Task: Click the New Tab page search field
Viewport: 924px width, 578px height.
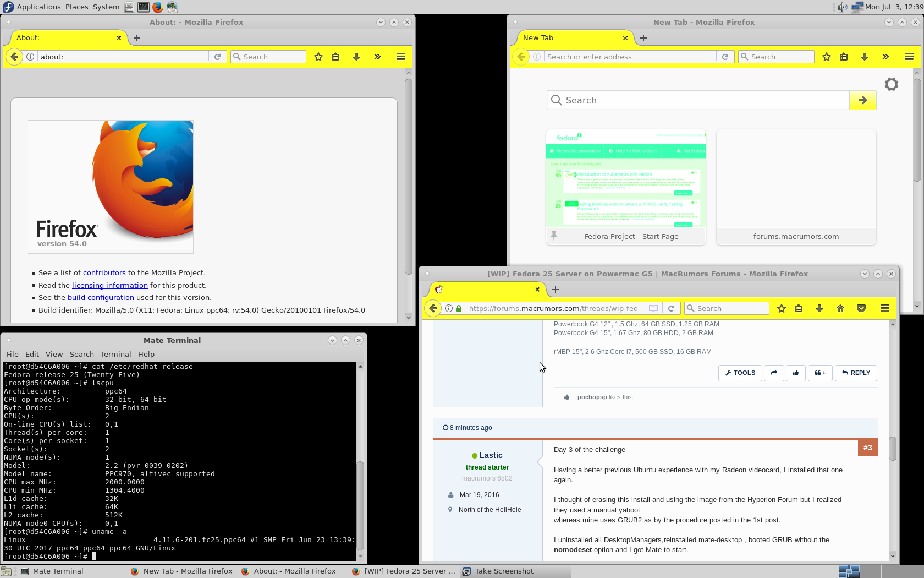Action: [x=698, y=100]
